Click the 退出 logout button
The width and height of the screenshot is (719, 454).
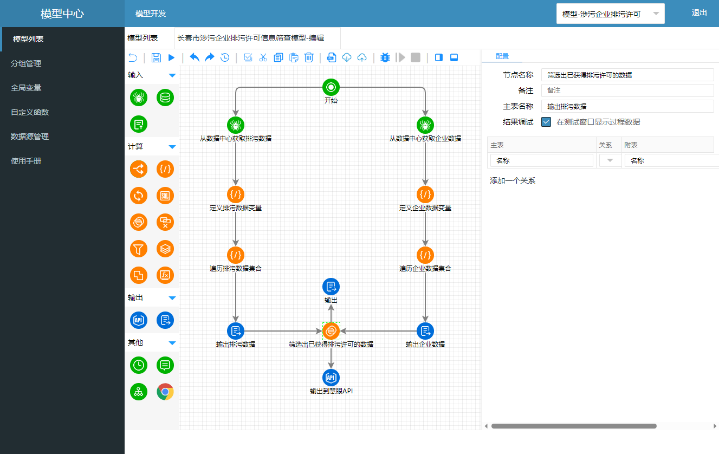coord(698,13)
